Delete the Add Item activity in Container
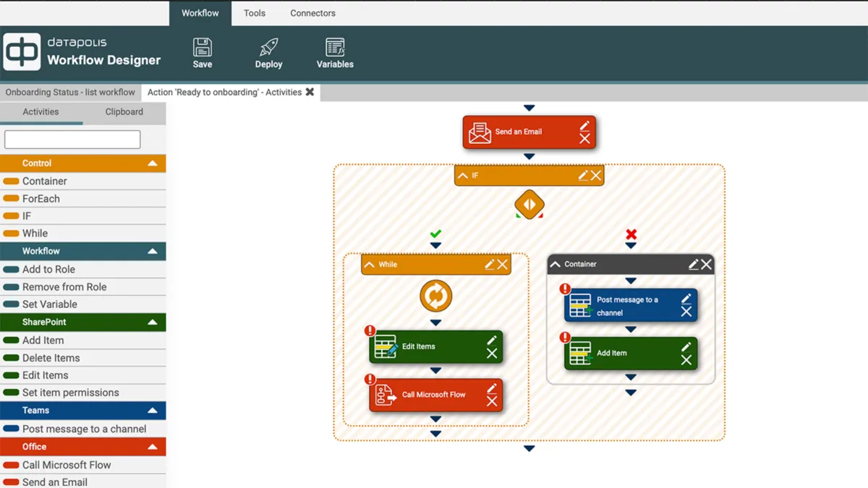Viewport: 868px width, 488px height. [x=686, y=359]
